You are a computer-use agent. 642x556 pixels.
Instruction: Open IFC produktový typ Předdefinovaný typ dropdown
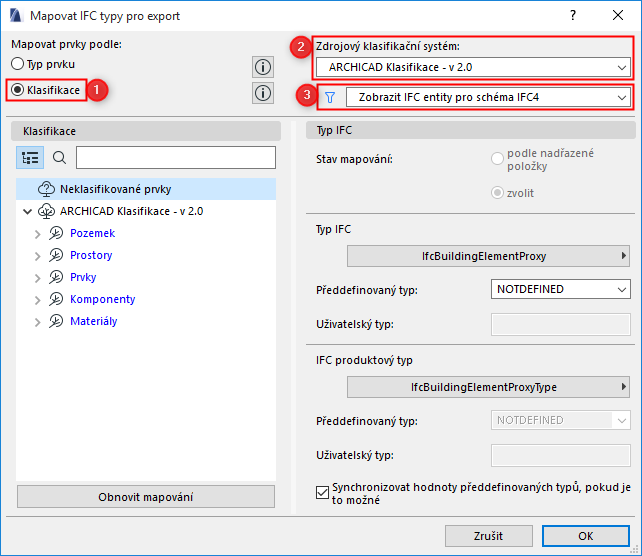(561, 420)
